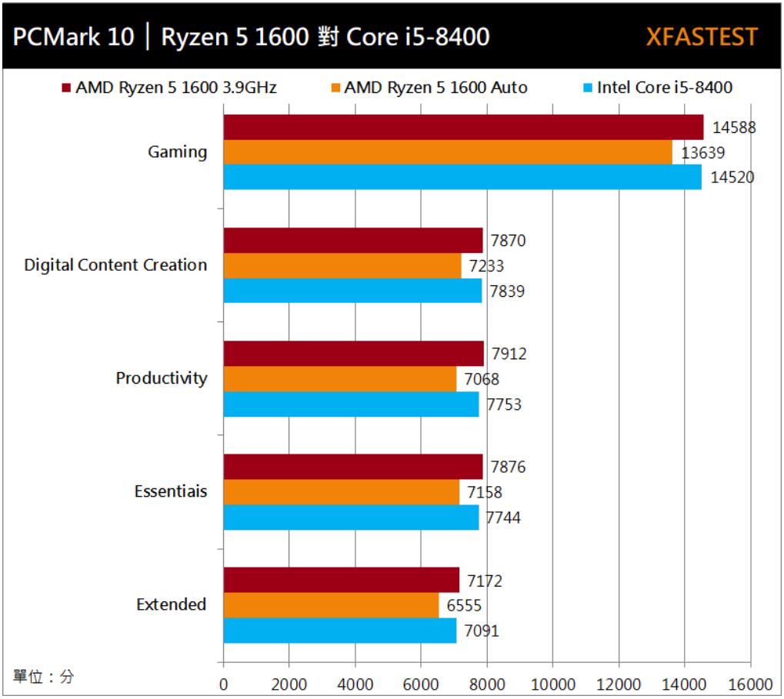Click the Gaming orange bar valued 13639
The width and height of the screenshot is (784, 699).
448,152
